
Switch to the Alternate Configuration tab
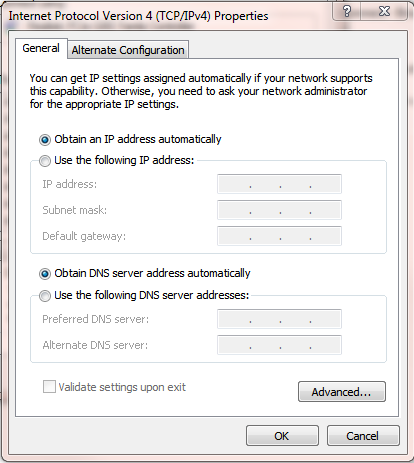tap(128, 50)
